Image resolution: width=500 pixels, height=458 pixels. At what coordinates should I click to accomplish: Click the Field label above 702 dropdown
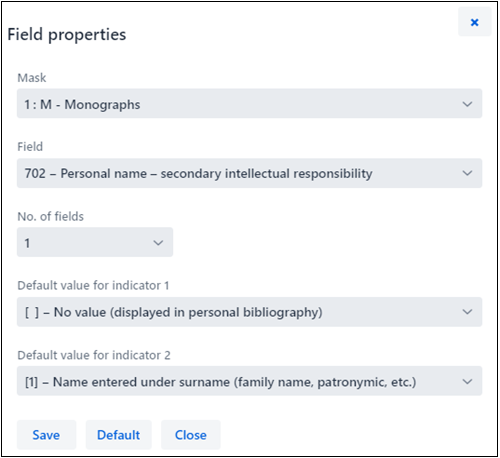coord(30,147)
